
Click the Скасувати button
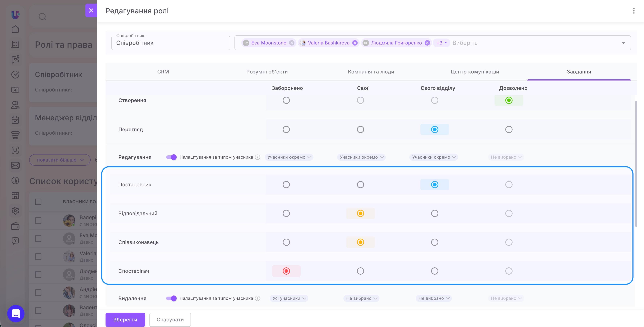pyautogui.click(x=170, y=319)
